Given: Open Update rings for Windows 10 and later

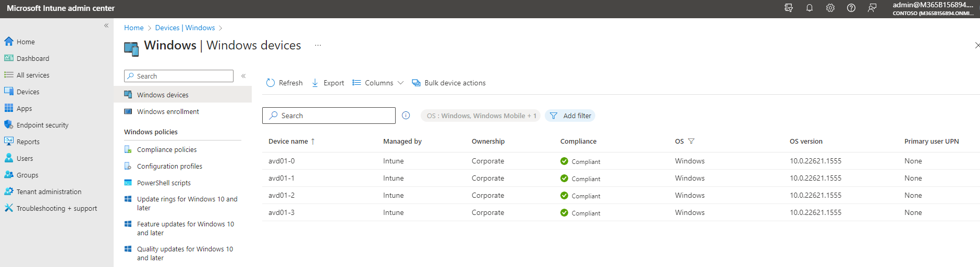Looking at the screenshot, I should coord(187,203).
